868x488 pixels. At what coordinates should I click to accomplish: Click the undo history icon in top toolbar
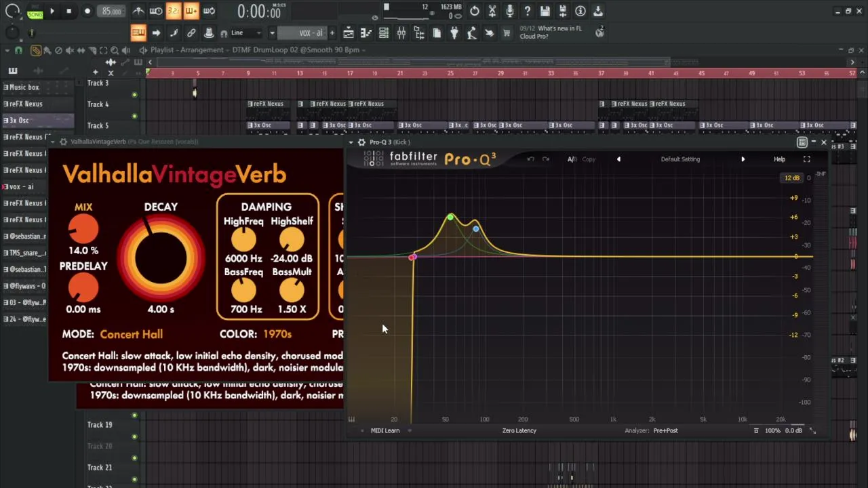click(475, 11)
